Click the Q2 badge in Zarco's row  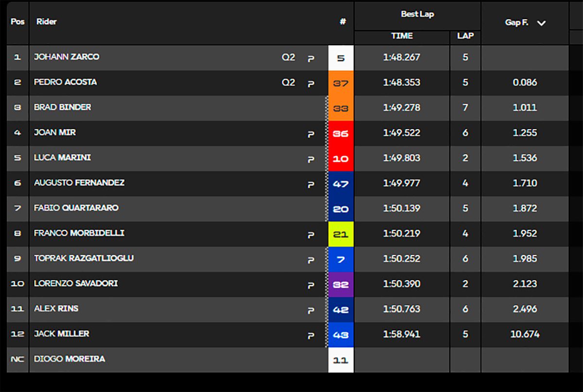(x=288, y=57)
